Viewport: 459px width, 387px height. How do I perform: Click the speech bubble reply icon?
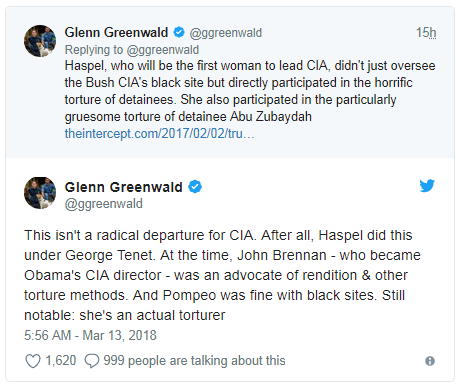[92, 361]
